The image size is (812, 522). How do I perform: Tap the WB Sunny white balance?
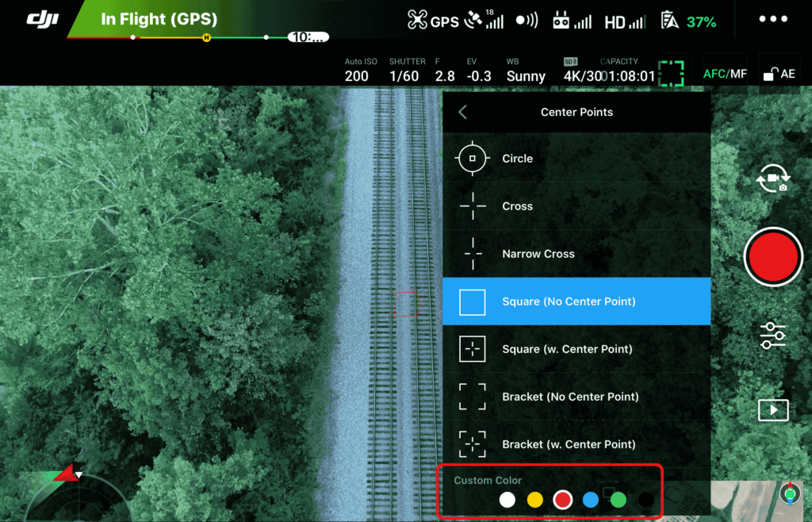(x=526, y=71)
